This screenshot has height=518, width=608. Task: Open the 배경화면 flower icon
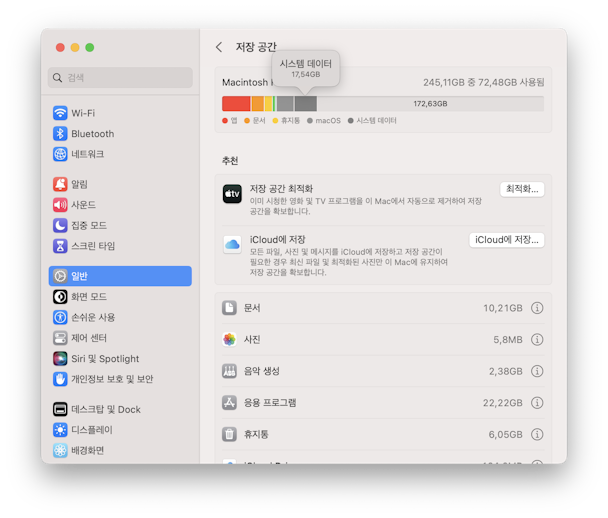(60, 450)
